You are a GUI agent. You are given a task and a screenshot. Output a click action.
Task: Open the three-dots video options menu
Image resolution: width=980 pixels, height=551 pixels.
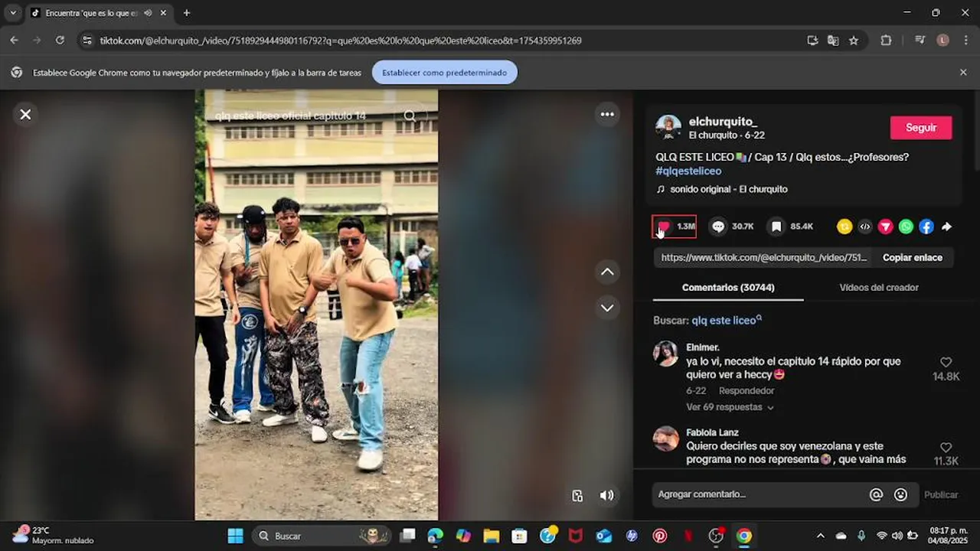click(x=607, y=114)
